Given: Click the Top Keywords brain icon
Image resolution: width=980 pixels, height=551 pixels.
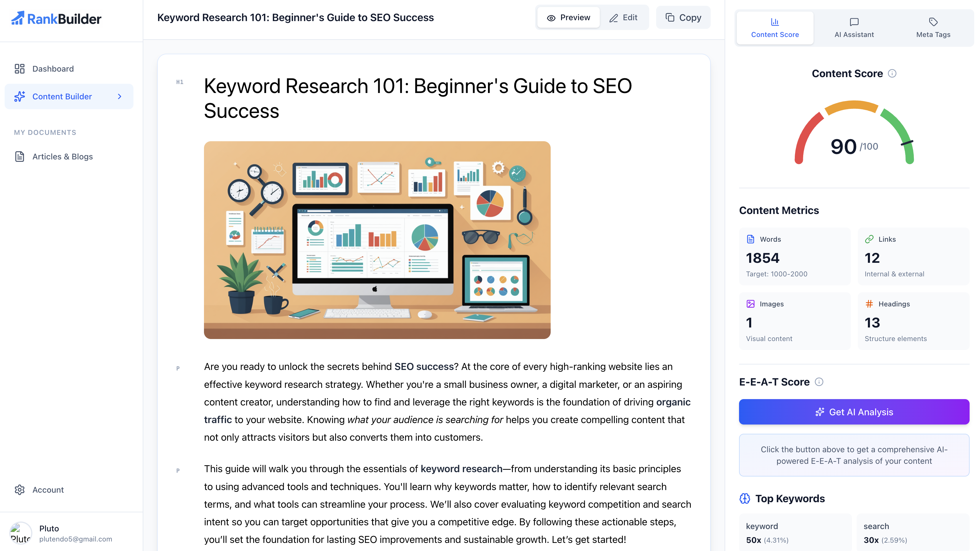Looking at the screenshot, I should pyautogui.click(x=745, y=498).
